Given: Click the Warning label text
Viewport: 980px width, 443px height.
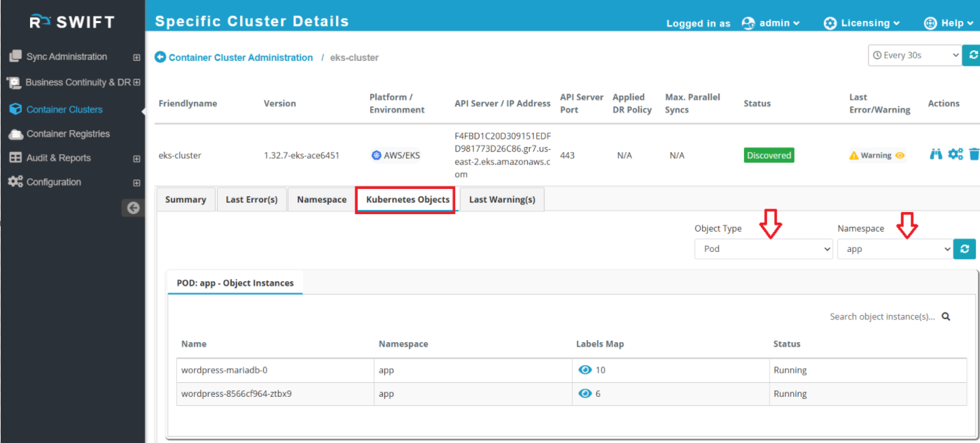Looking at the screenshot, I should point(876,155).
